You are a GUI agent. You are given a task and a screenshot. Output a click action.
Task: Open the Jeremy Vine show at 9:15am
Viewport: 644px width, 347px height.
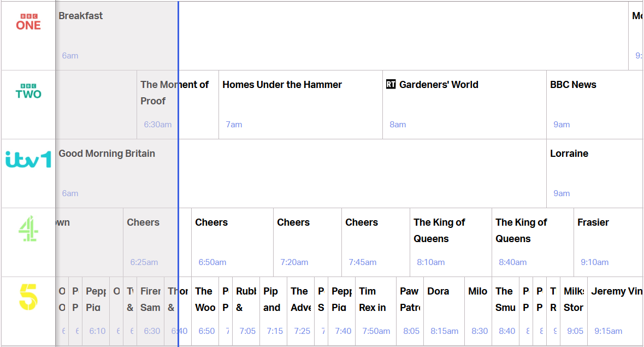pos(616,311)
